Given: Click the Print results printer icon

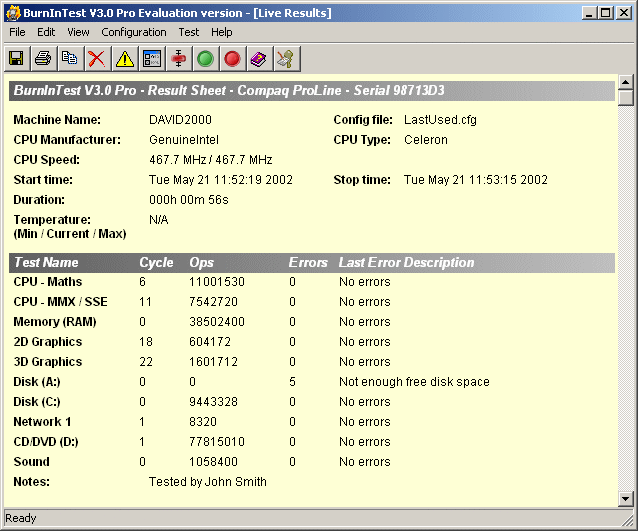Looking at the screenshot, I should click(43, 59).
